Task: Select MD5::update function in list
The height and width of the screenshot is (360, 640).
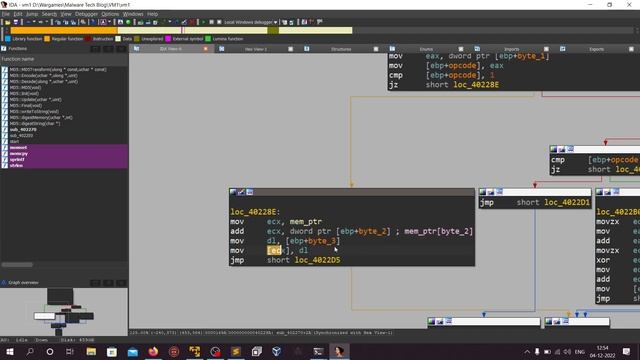Action: coord(36,100)
